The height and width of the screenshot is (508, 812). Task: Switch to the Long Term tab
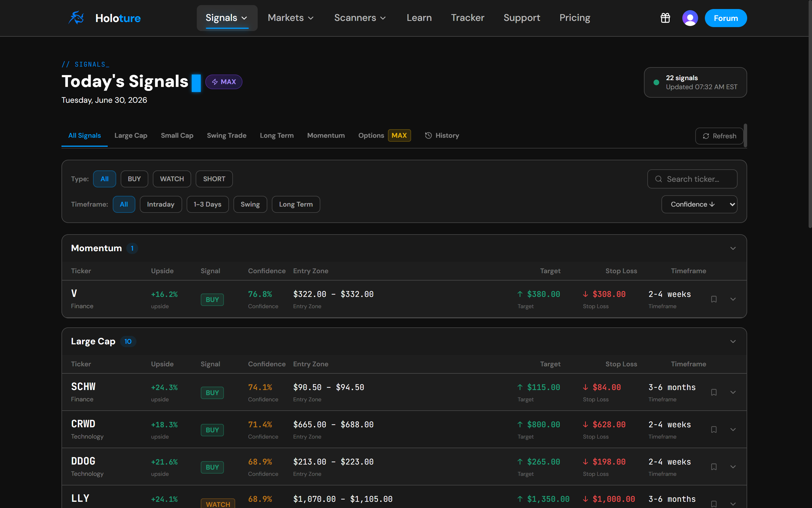277,135
